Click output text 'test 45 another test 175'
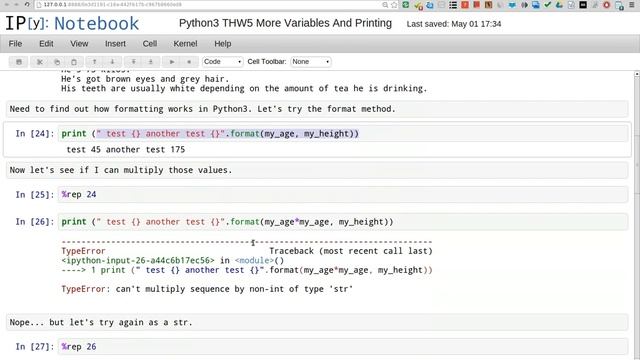Image resolution: width=640 pixels, height=360 pixels. pyautogui.click(x=126, y=149)
